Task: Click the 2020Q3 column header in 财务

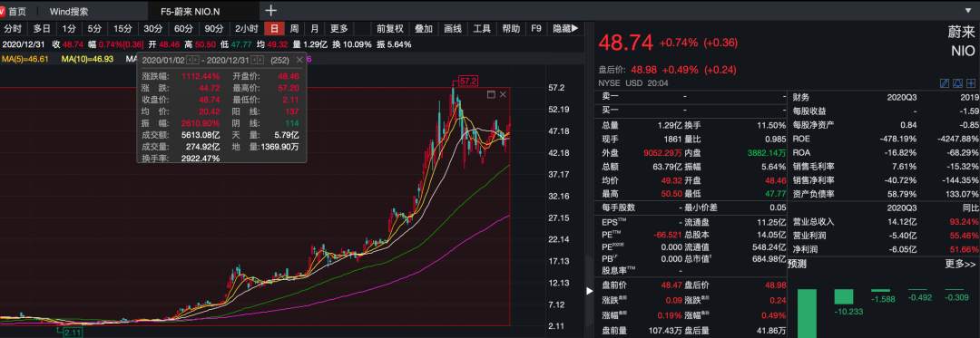Action: click(x=902, y=98)
